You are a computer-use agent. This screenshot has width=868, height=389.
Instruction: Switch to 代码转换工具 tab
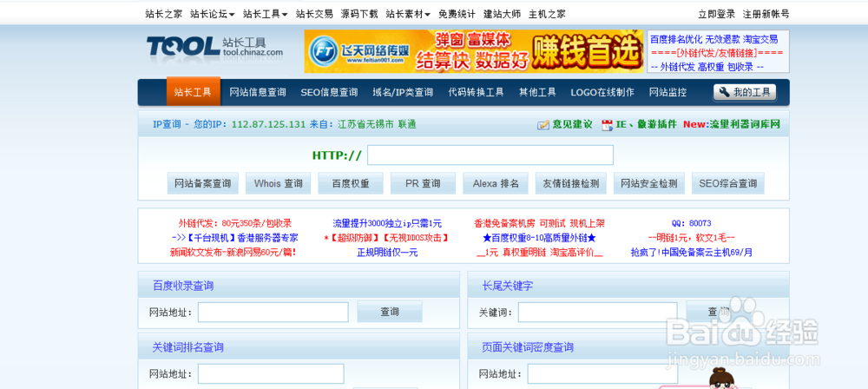coord(476,93)
